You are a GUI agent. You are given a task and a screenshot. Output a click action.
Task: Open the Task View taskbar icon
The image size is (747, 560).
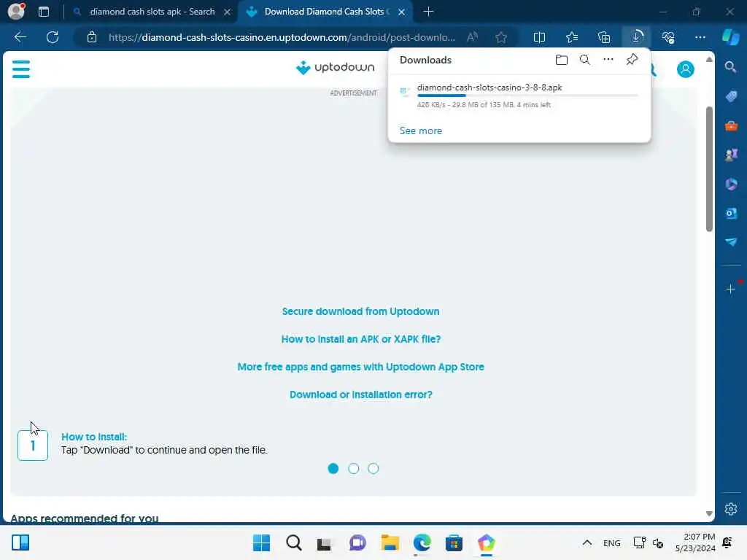tap(324, 542)
